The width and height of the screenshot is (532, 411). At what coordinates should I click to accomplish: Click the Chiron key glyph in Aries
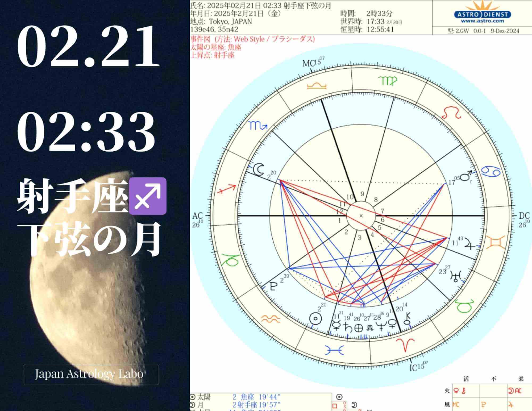(407, 319)
